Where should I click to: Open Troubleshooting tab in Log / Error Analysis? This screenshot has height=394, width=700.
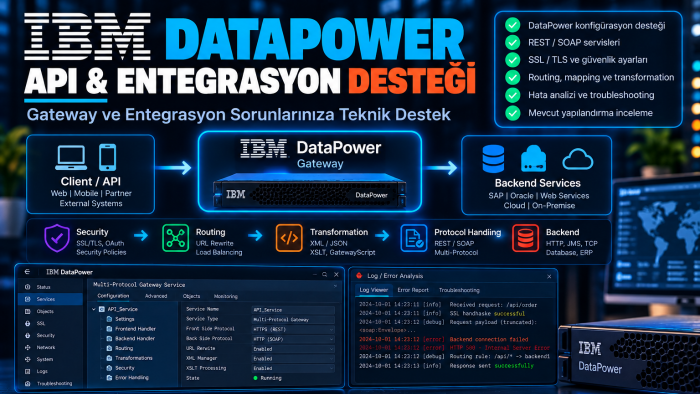[x=459, y=290]
